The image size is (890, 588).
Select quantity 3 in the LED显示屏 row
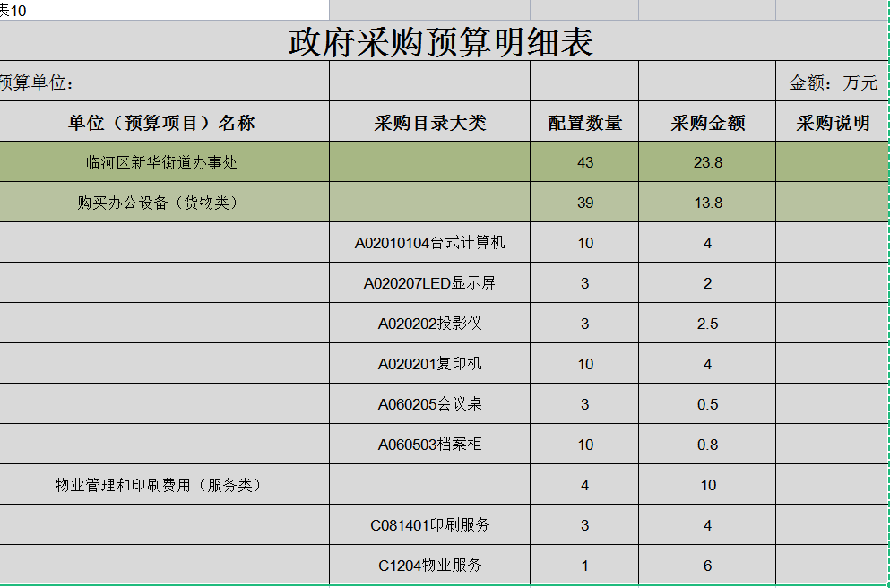coord(584,282)
